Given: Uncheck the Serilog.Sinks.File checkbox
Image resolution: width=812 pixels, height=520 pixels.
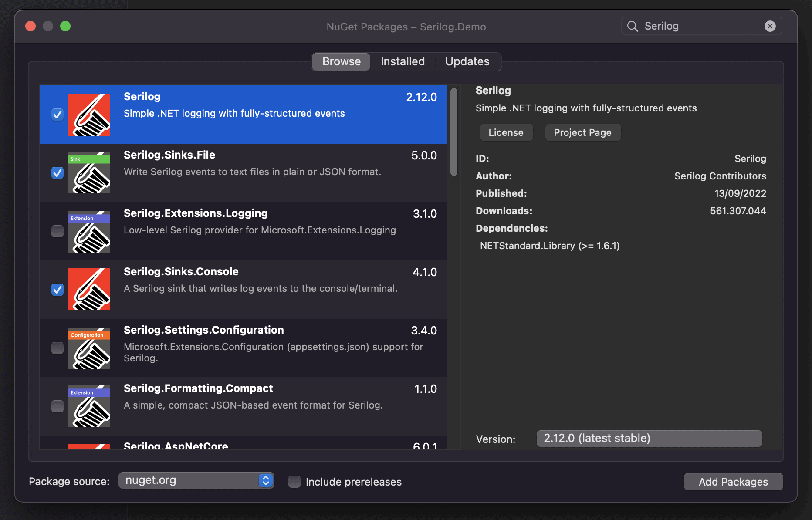Looking at the screenshot, I should (x=58, y=173).
